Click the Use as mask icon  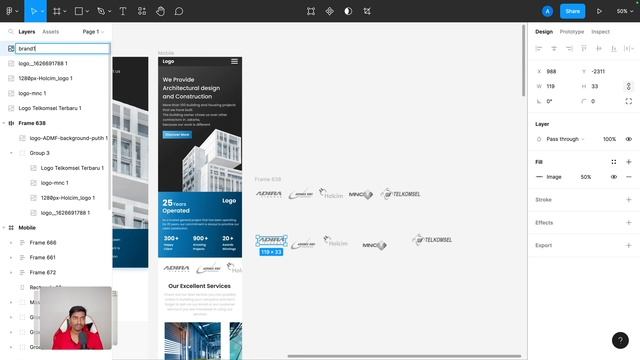point(348,11)
